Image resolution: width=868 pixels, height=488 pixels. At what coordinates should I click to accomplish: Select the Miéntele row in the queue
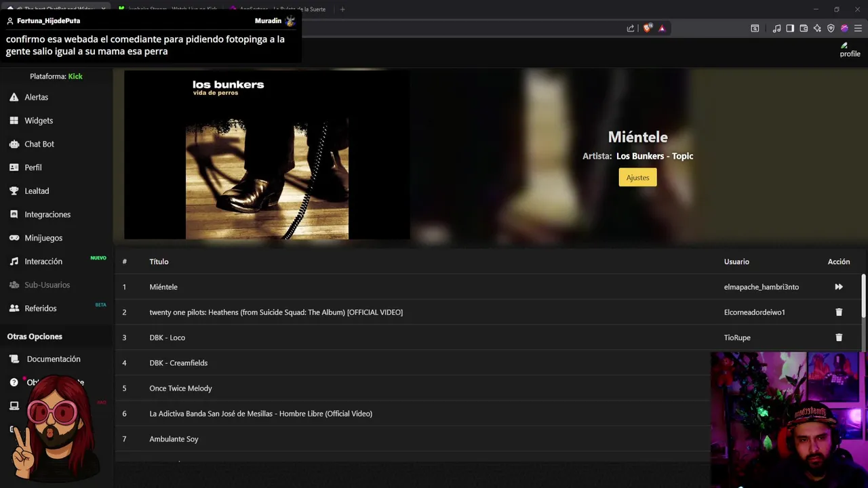[488, 287]
